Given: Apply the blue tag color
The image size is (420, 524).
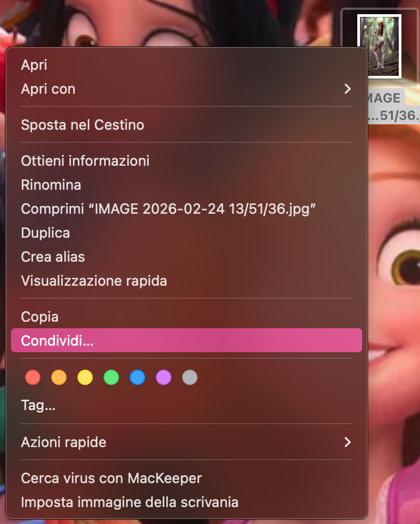Looking at the screenshot, I should tap(137, 378).
